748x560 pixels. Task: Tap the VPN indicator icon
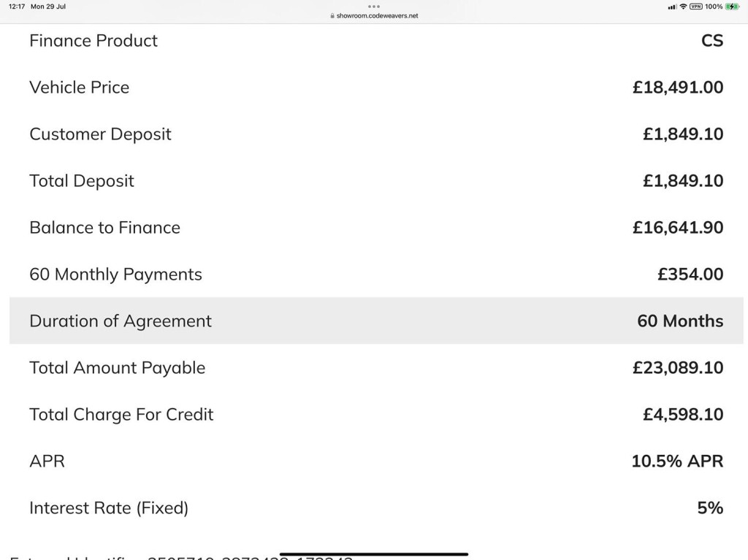(x=696, y=7)
